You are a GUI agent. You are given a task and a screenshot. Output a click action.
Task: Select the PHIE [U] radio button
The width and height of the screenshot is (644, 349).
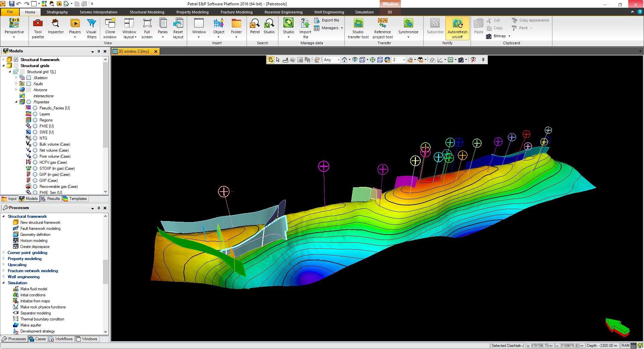[x=35, y=126]
